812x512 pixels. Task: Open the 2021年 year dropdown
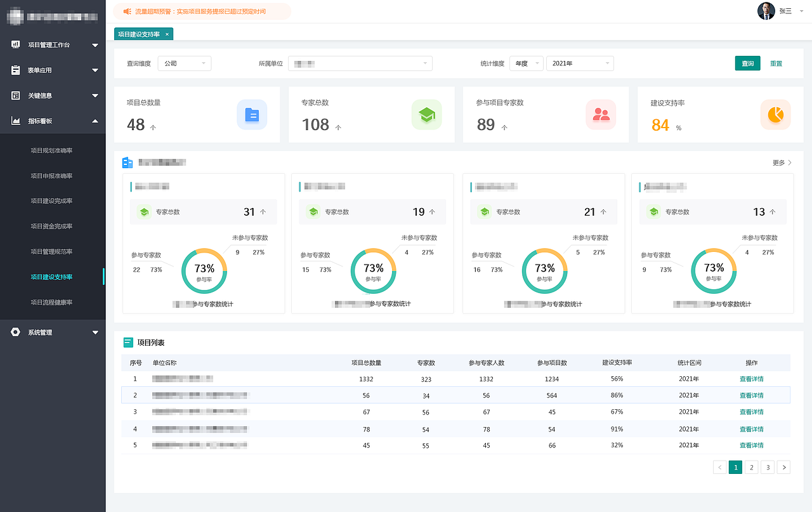tap(580, 63)
